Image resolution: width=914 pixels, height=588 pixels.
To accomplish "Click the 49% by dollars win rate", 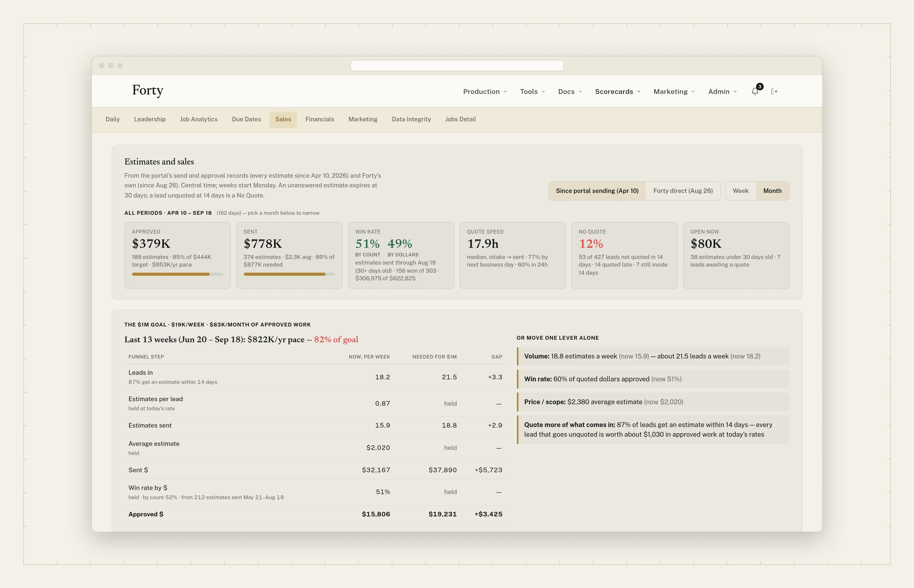I will pyautogui.click(x=400, y=243).
